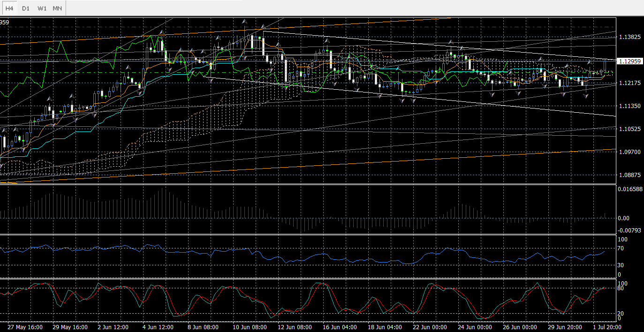Viewport: 644px width, 332px height.
Task: Click the 26 Jun 00:00 time label
Action: point(520,327)
